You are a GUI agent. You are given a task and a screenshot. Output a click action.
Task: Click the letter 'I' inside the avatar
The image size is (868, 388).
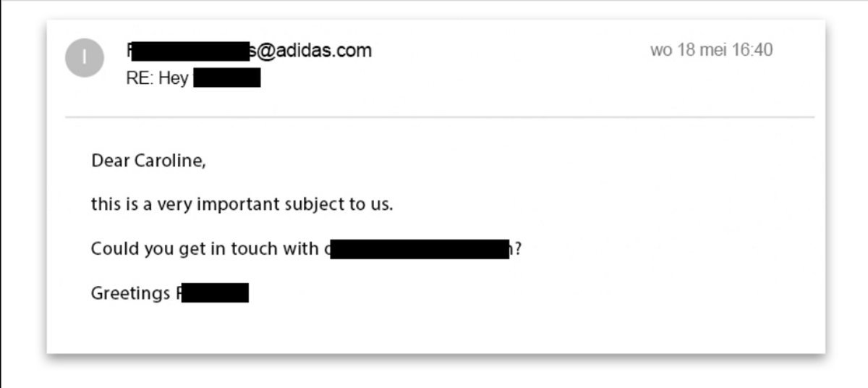tap(85, 58)
